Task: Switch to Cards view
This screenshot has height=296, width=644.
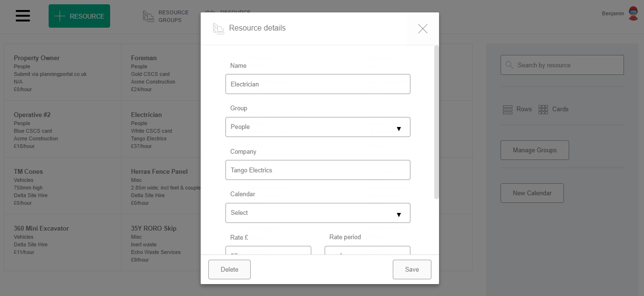Action: [553, 109]
